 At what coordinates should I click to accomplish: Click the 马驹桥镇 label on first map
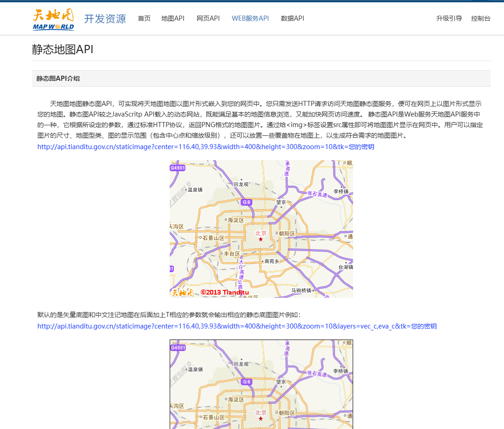(301, 290)
